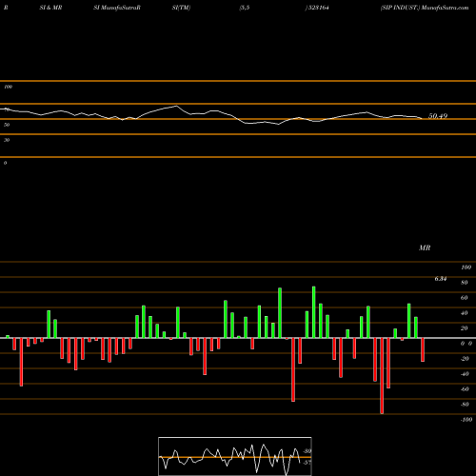Viewport: 476px width, 476px height.
Task: Click the 30 axis label of RSI panel
Action: (7, 140)
